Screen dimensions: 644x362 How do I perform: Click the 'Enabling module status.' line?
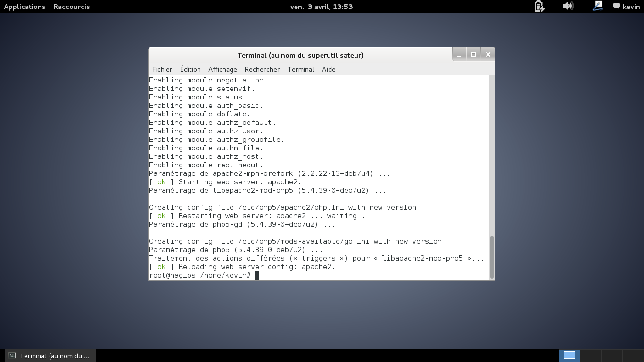point(198,97)
